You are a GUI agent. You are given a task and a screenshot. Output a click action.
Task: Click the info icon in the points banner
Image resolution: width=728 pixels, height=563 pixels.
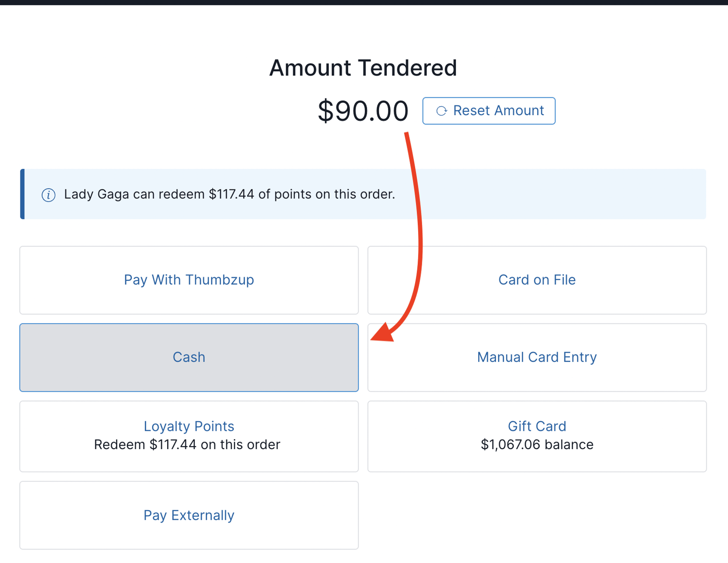tap(48, 194)
